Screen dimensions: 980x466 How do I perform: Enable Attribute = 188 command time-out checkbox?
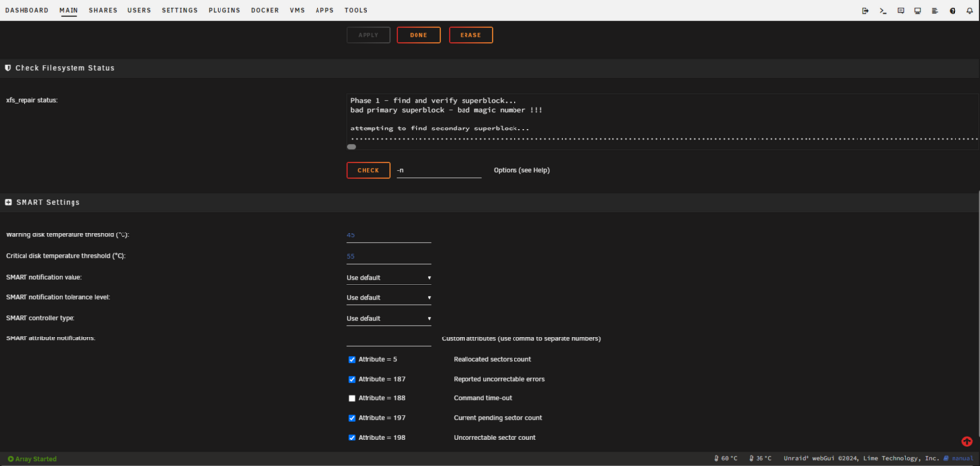(x=352, y=398)
